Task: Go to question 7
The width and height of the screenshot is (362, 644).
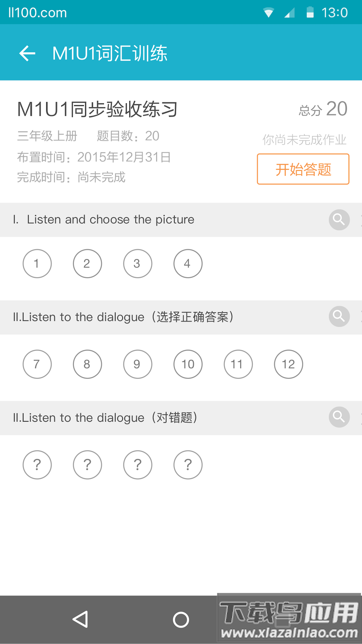Action: tap(37, 364)
